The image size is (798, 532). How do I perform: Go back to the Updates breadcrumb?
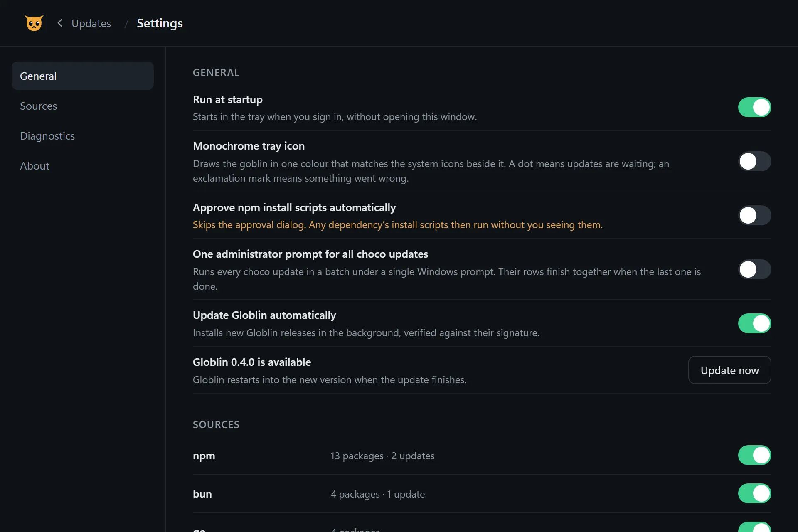tap(91, 23)
